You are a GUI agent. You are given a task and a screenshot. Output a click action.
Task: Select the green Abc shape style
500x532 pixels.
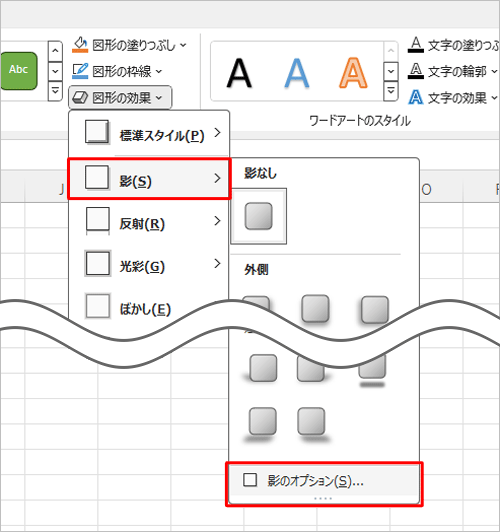click(18, 71)
